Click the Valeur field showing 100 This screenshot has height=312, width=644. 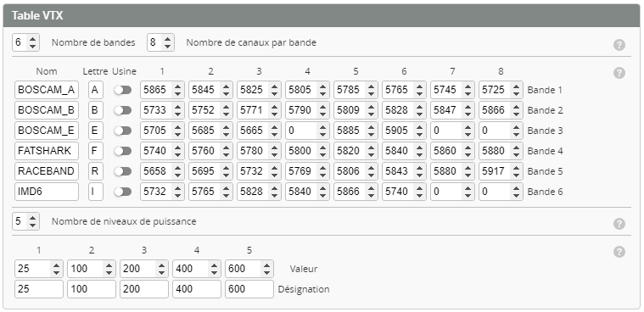click(x=92, y=269)
